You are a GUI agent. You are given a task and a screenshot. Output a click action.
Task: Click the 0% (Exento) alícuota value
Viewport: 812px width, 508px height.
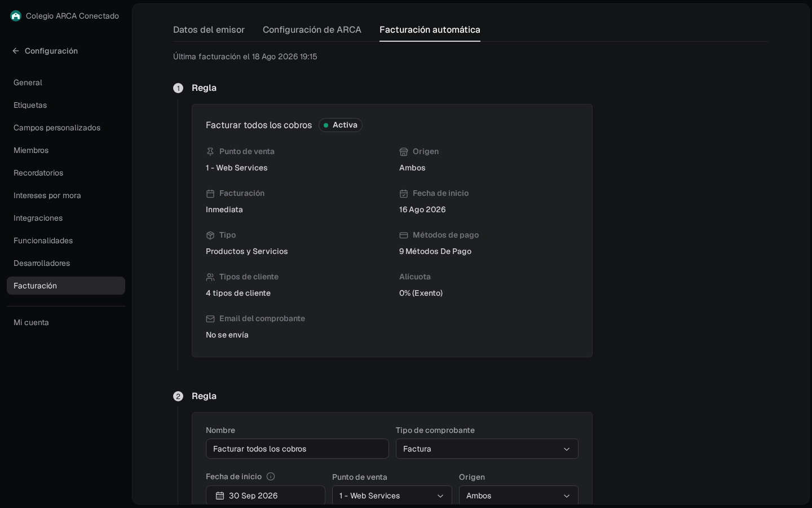(x=421, y=293)
